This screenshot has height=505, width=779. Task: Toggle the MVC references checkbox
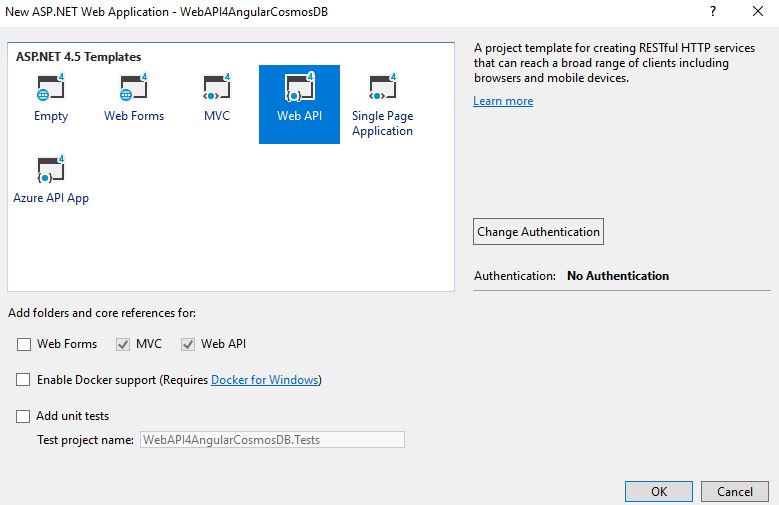[x=123, y=344]
